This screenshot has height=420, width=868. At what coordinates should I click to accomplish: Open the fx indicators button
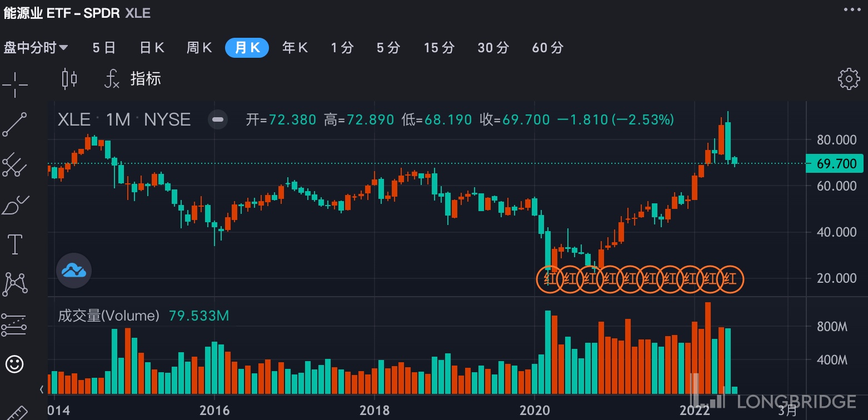[x=112, y=79]
